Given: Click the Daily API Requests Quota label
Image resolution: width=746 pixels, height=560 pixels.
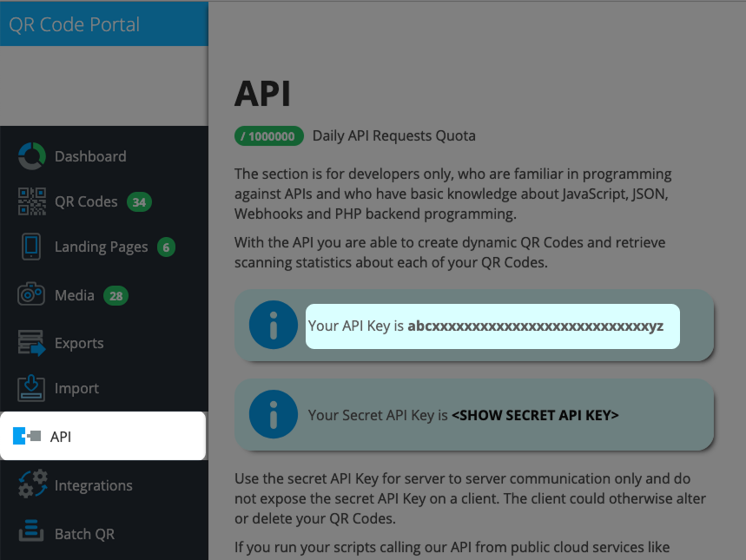Looking at the screenshot, I should tap(393, 135).
